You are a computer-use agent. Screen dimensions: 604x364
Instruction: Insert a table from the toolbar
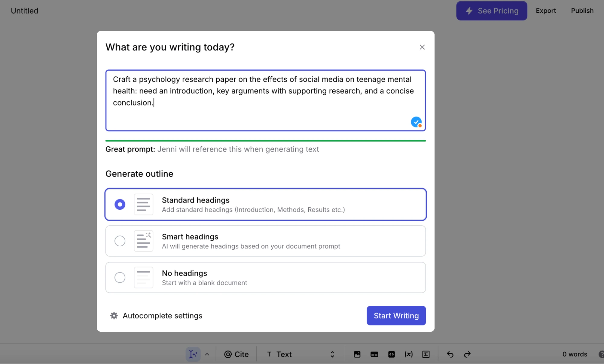point(374,354)
